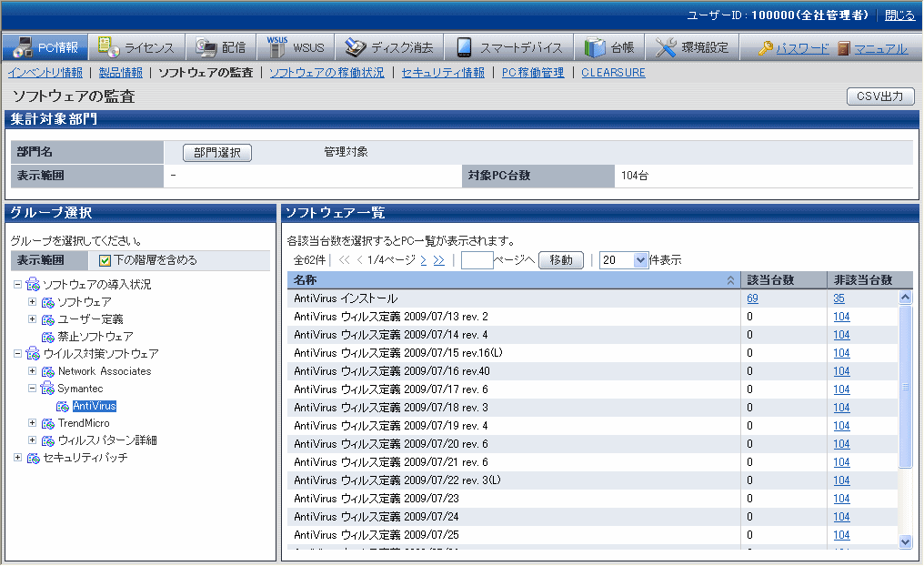Click the CSV出力 button

coord(879,96)
